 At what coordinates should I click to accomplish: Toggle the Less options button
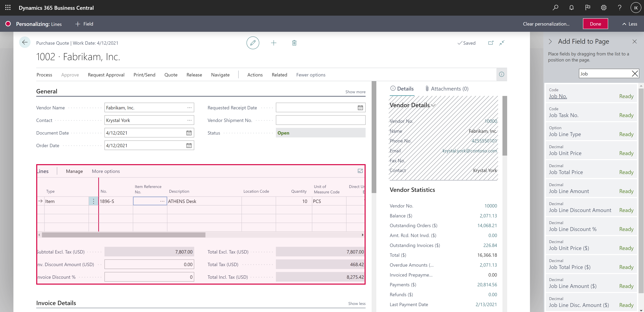(x=630, y=24)
